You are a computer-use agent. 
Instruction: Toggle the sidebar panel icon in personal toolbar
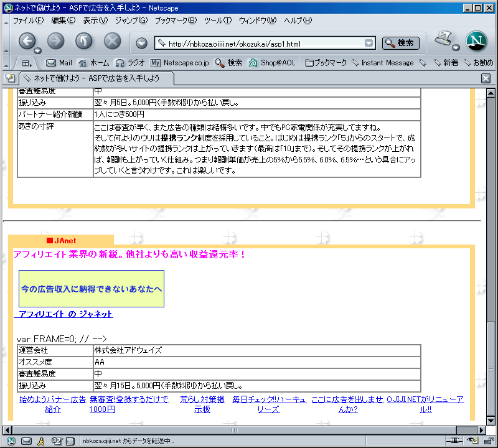(x=27, y=63)
